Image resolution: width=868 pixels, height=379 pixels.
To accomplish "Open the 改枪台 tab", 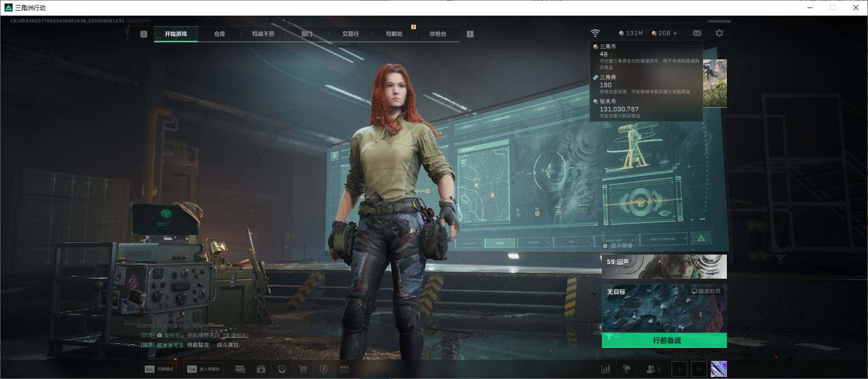I will (438, 34).
